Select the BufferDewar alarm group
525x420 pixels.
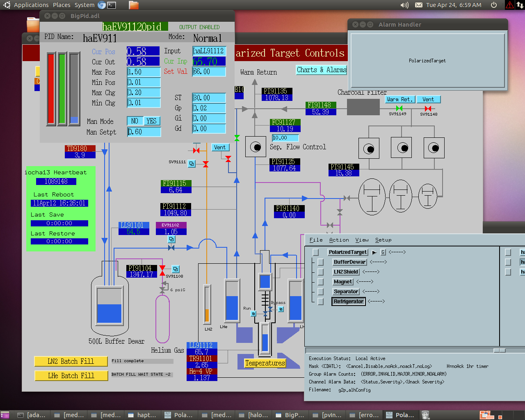[x=349, y=262]
